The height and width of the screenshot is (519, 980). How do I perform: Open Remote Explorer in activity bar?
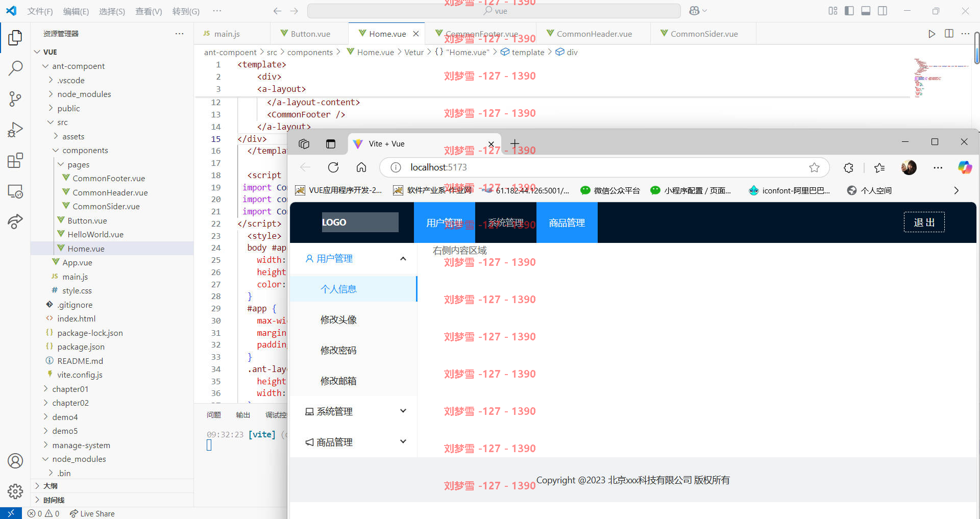pos(15,191)
